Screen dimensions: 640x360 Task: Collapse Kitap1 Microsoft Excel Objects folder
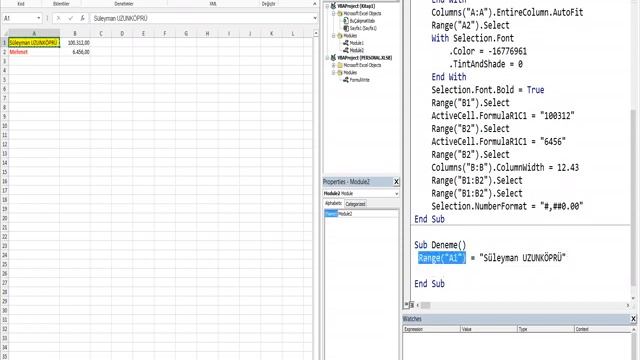(x=333, y=13)
